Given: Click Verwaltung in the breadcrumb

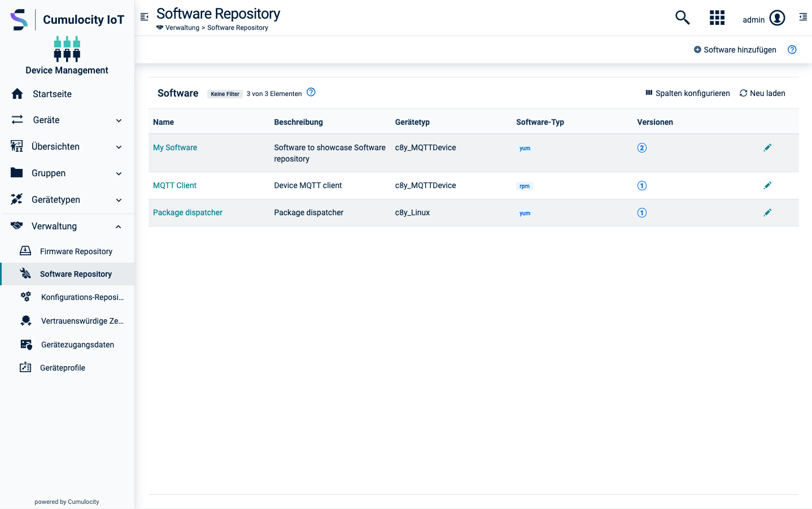Looking at the screenshot, I should pyautogui.click(x=182, y=28).
